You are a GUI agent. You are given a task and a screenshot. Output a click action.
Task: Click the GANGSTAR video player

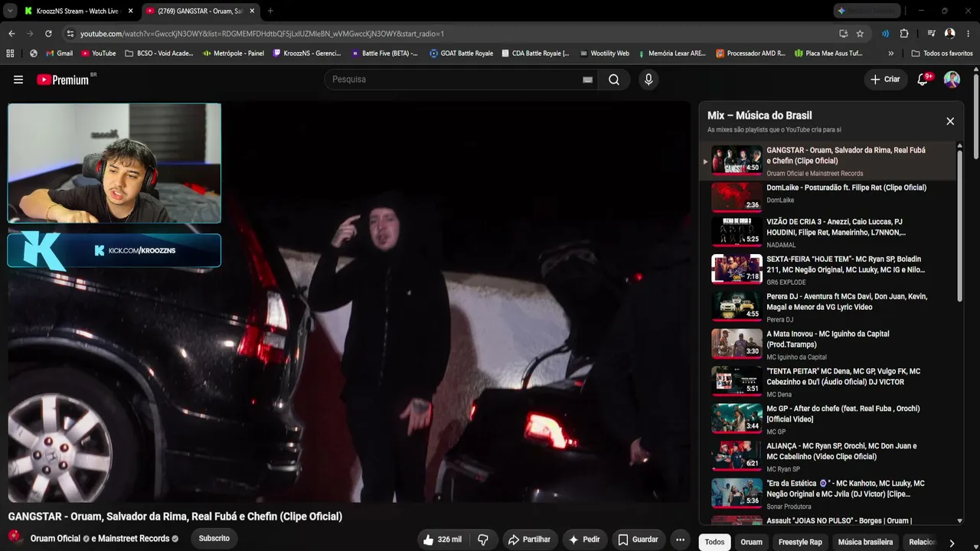click(349, 302)
